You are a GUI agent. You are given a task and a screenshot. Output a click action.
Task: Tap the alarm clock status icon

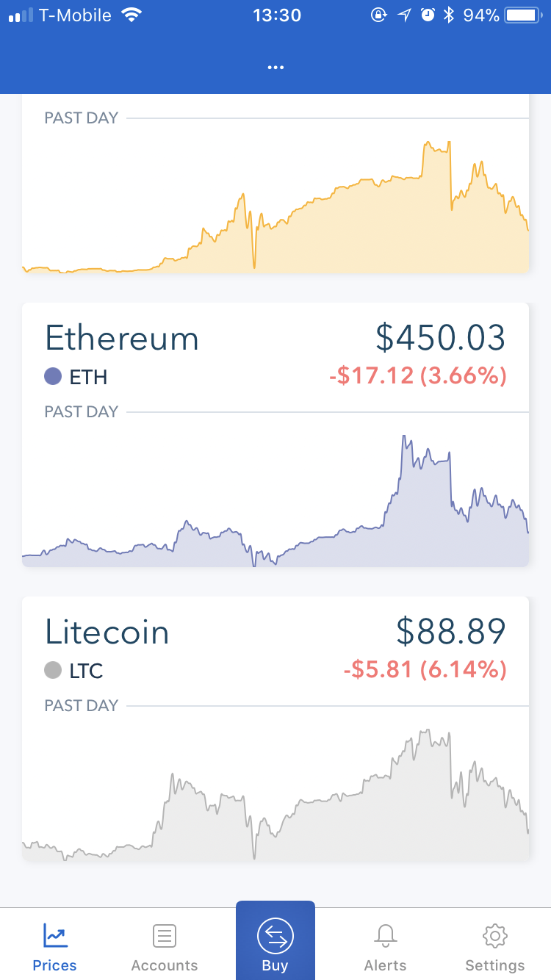428,15
